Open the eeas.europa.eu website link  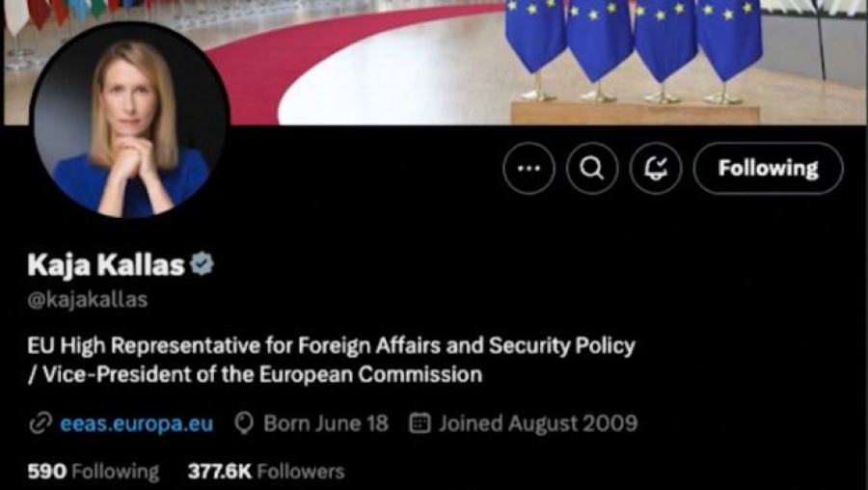tap(136, 423)
